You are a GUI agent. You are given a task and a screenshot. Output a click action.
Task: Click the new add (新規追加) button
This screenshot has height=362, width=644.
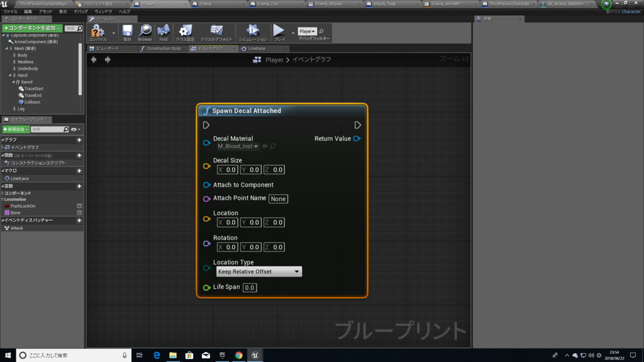(x=16, y=129)
